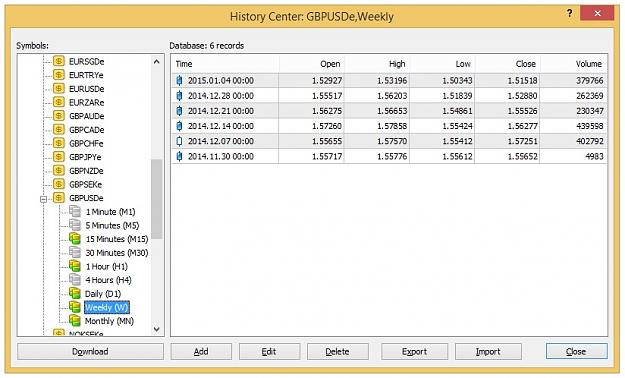Select the Weekly (W) timeframe label
625x378 pixels.
106,307
